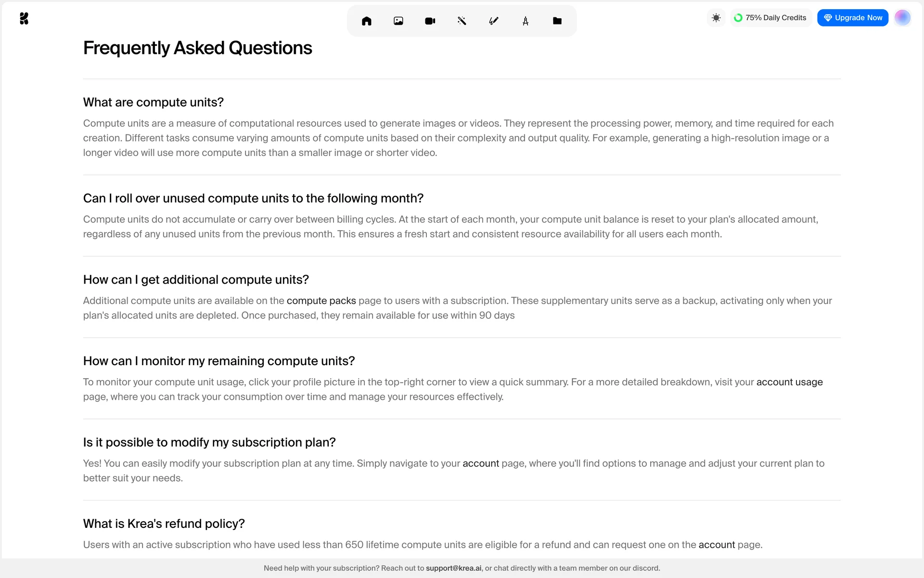Open the video camera tool icon
This screenshot has width=924, height=578.
430,21
